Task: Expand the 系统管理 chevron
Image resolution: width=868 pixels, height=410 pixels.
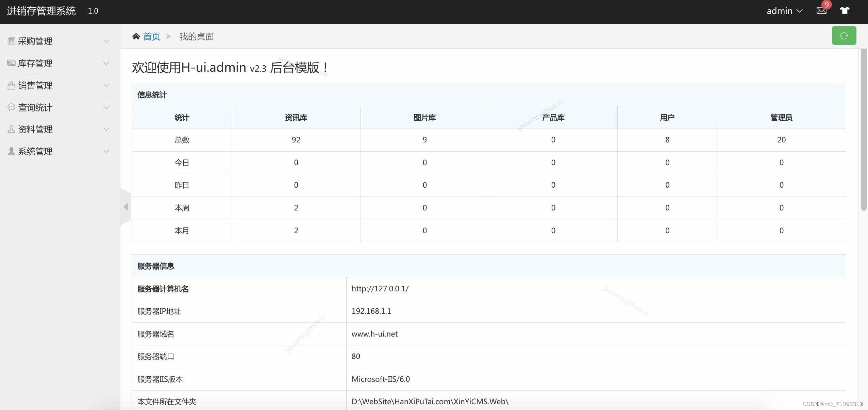Action: [106, 151]
